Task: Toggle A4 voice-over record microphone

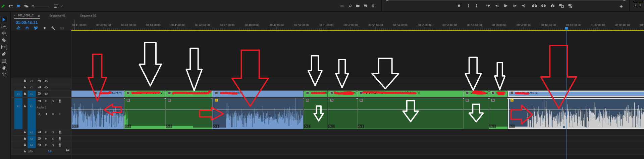Action: [x=60, y=145]
